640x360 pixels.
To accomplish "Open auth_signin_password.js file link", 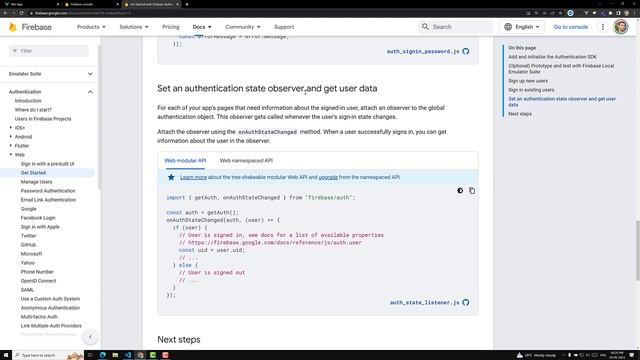I will click(x=423, y=51).
